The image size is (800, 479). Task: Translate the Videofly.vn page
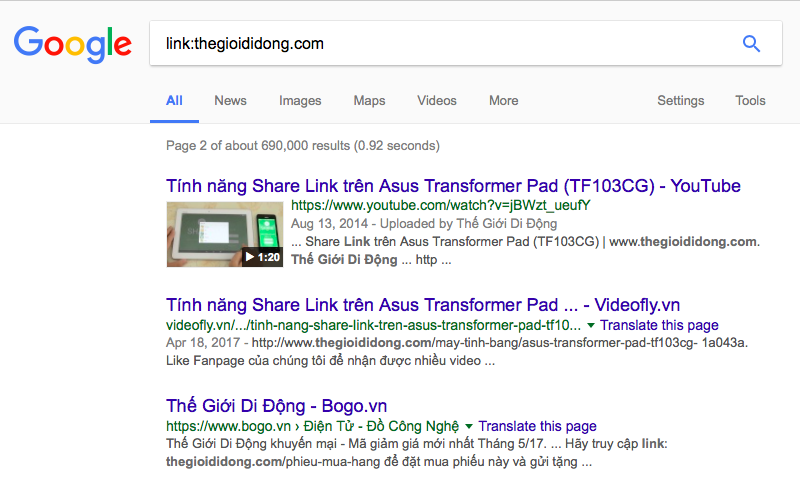coord(659,325)
